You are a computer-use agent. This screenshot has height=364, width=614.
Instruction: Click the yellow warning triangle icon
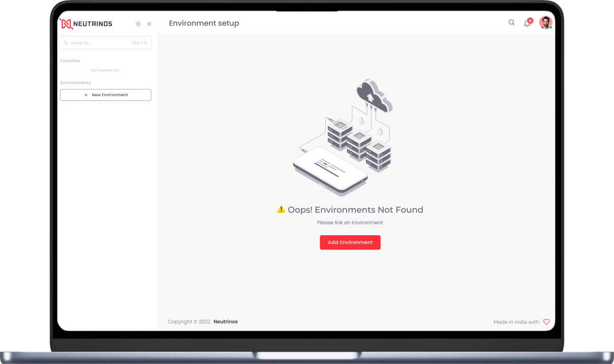pyautogui.click(x=281, y=210)
